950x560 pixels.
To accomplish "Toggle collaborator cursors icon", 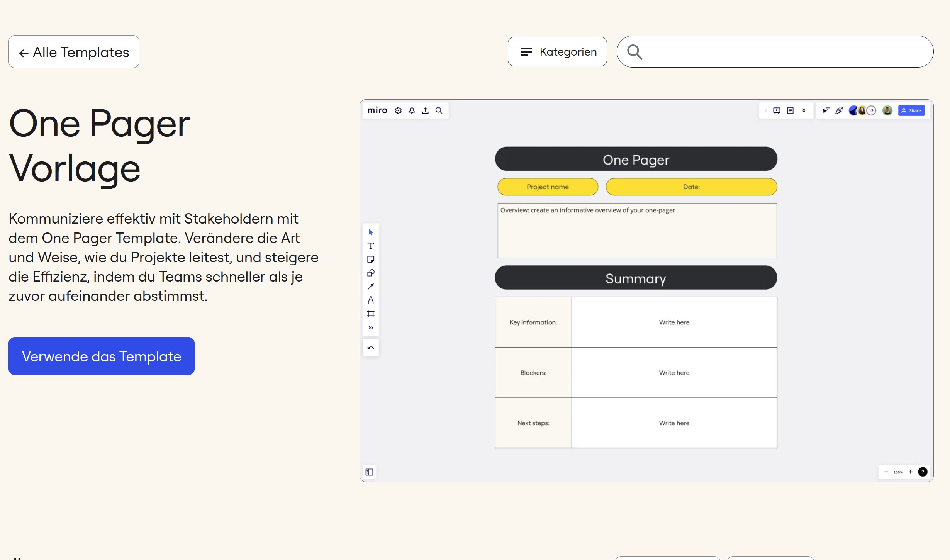I will coord(826,110).
